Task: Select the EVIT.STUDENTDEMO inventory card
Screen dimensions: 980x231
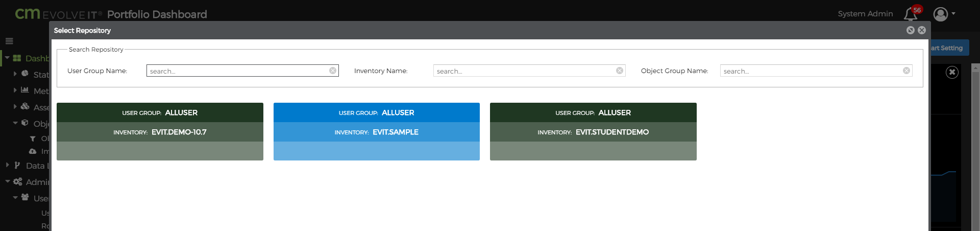Action: click(593, 131)
